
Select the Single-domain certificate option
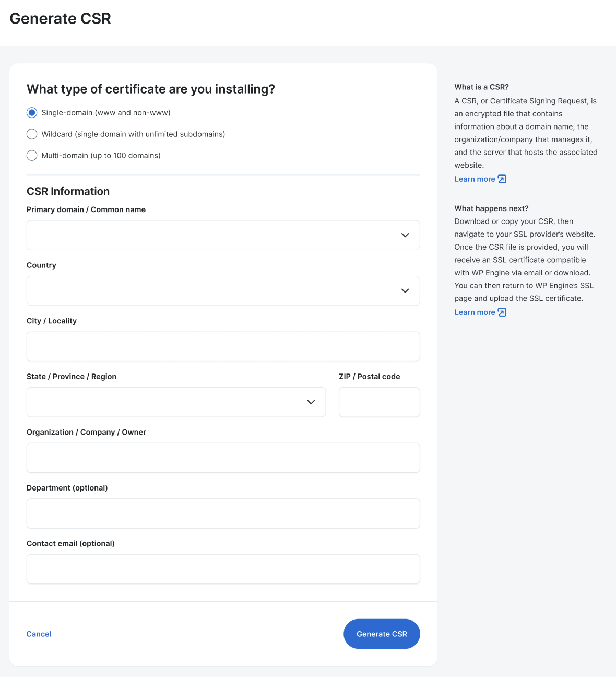coord(31,112)
